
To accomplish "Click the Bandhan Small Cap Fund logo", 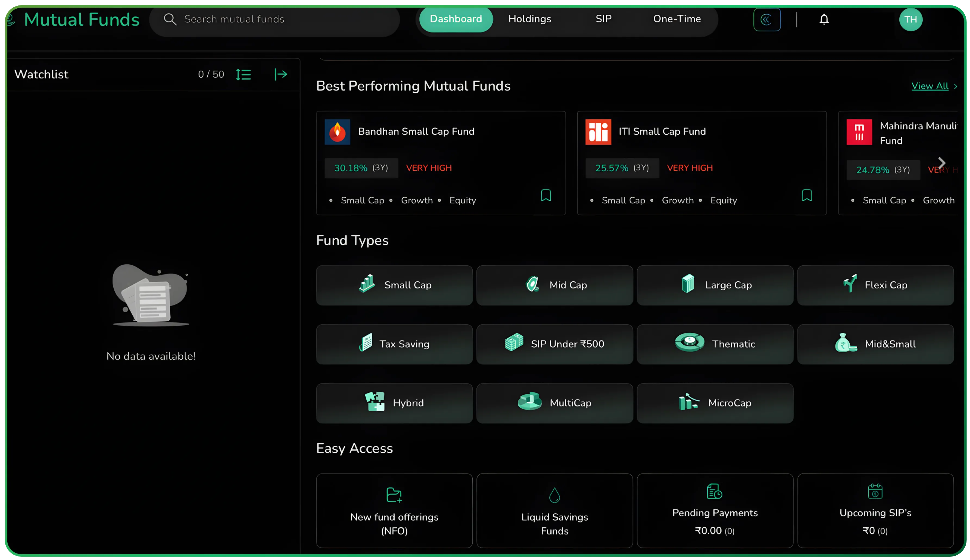I will 337,132.
